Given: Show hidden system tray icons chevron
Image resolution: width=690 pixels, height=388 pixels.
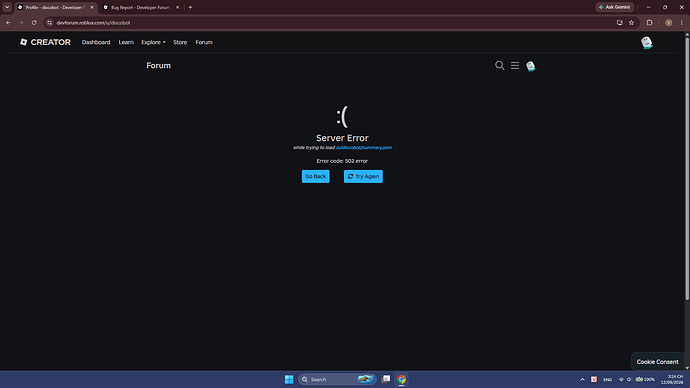Looking at the screenshot, I should coord(582,379).
